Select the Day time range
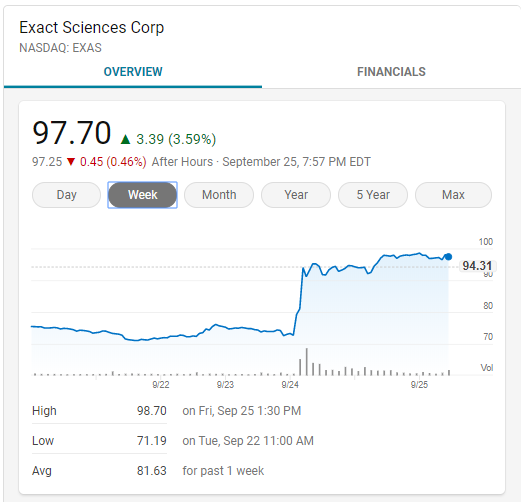The width and height of the screenshot is (524, 502). [x=66, y=195]
